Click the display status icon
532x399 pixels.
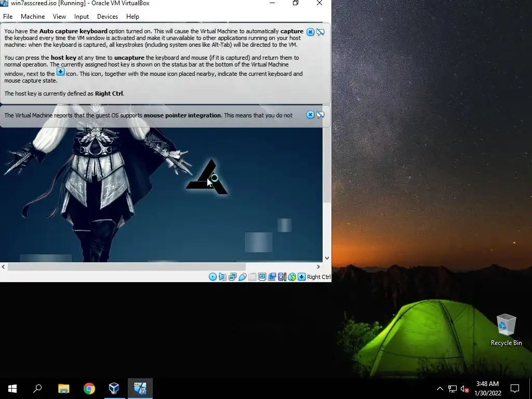262,277
